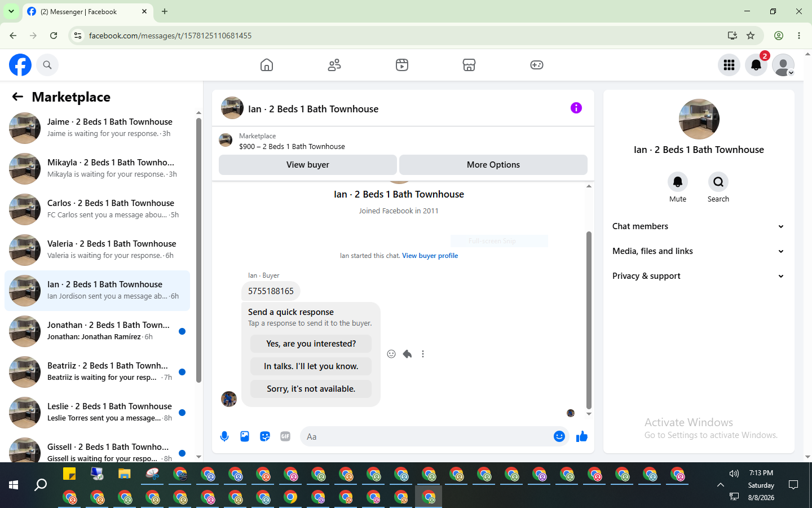The width and height of the screenshot is (812, 508).
Task: Send a thumbs-up like
Action: [582, 436]
